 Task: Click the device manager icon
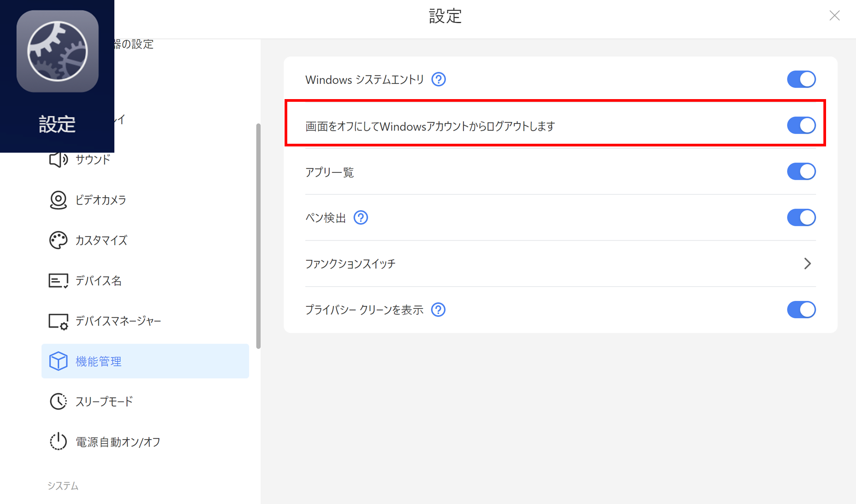[58, 321]
